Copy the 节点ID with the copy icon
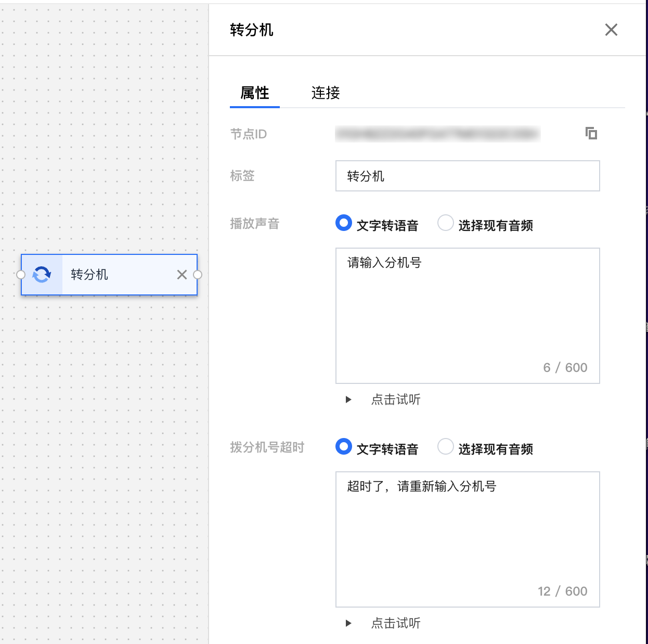 [591, 133]
